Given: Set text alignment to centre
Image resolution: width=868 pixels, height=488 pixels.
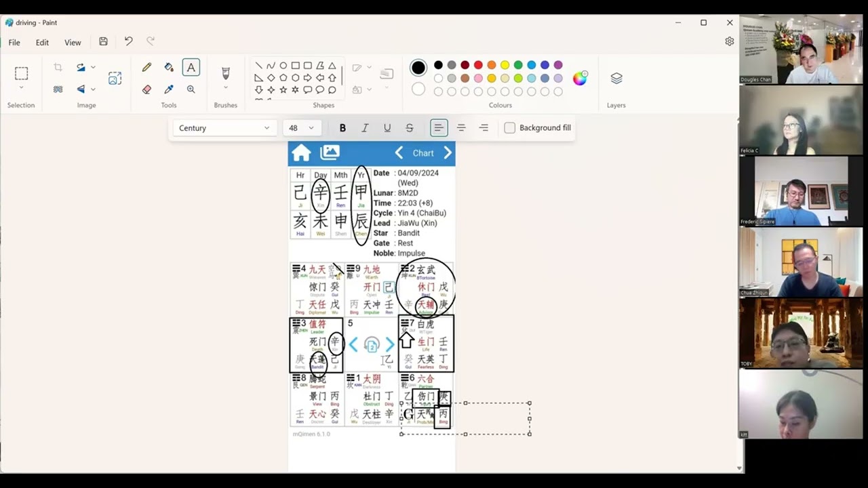Looking at the screenshot, I should 461,127.
